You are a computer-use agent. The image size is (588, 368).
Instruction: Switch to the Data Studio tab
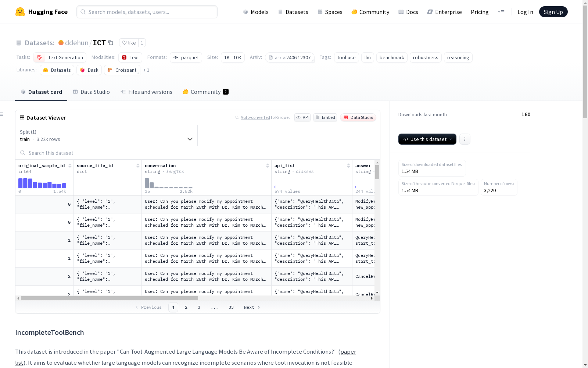(91, 92)
